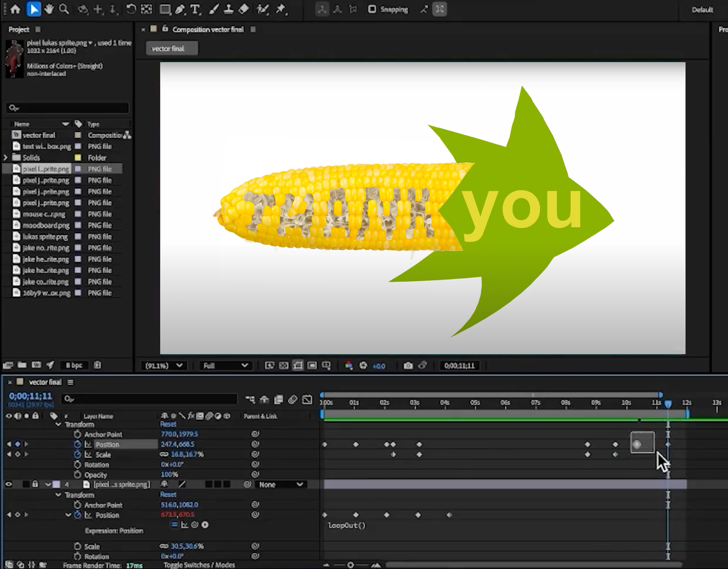Select the Puppet Pin tool
Viewport: 728px width, 569px height.
click(281, 9)
